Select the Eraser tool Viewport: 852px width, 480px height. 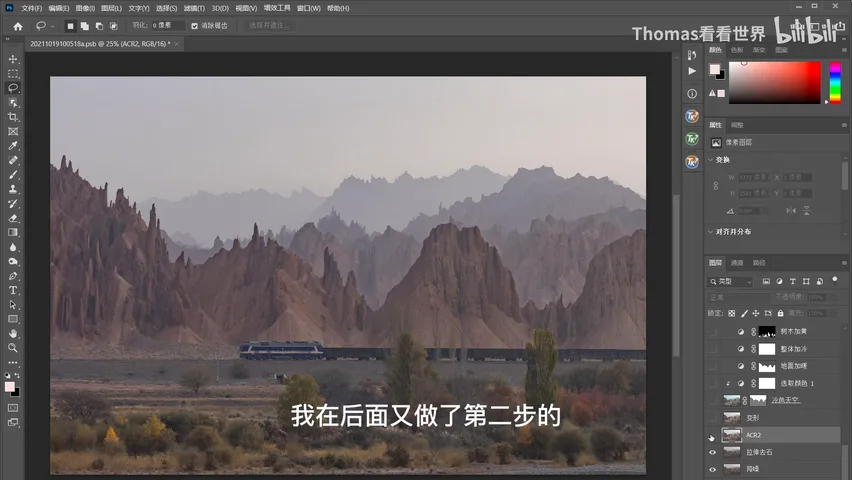[13, 218]
